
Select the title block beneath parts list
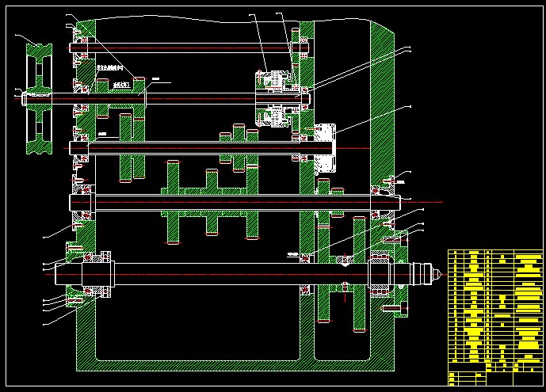pos(495,375)
